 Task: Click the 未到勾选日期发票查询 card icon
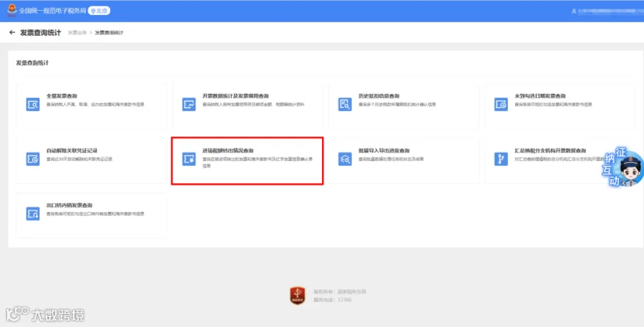501,104
